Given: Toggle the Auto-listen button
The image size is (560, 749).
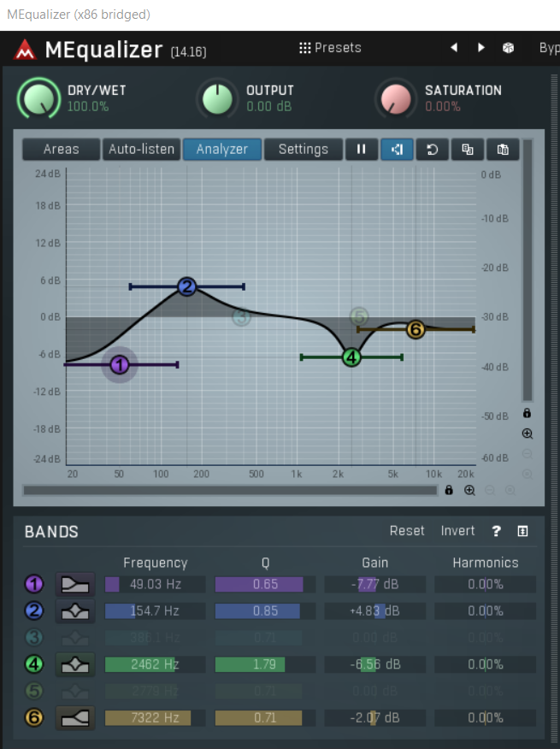Looking at the screenshot, I should 141,149.
